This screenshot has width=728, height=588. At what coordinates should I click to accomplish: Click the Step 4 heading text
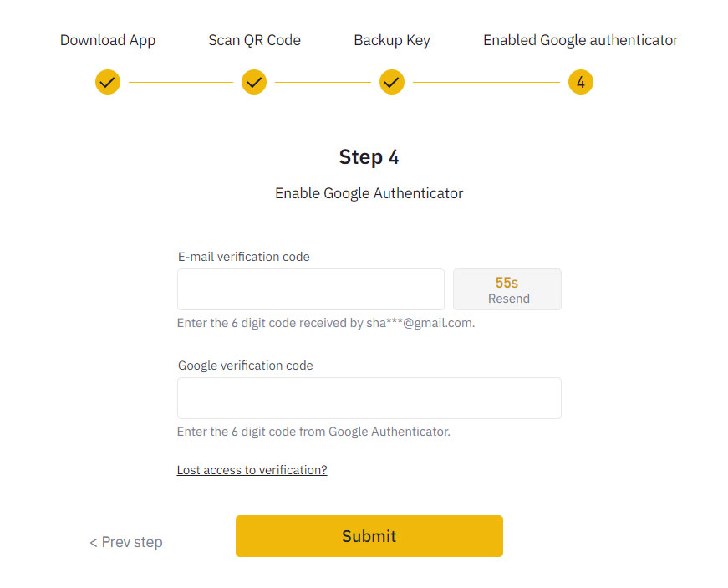click(369, 157)
